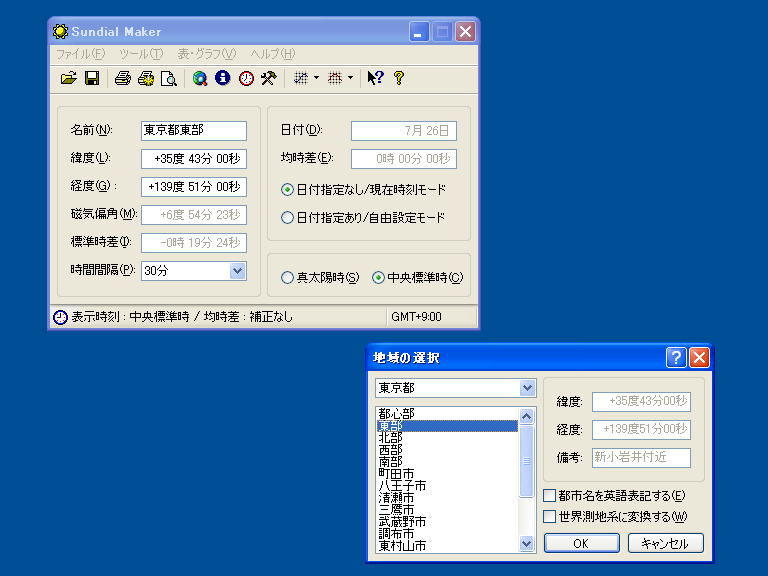Click キャンセル in the region dialog
The height and width of the screenshot is (576, 768).
click(x=665, y=543)
